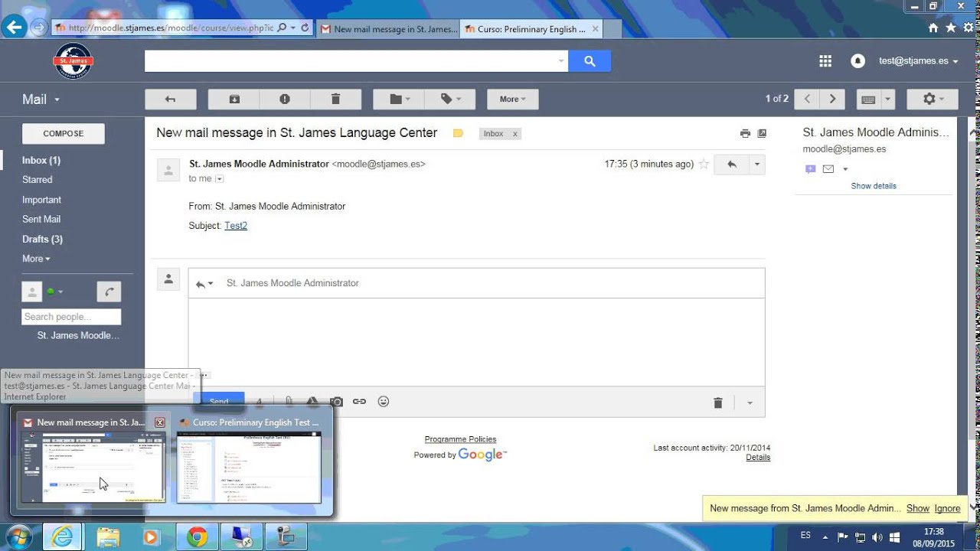This screenshot has height=551, width=980.
Task: Select St. James Moodle chat contact
Action: point(78,335)
